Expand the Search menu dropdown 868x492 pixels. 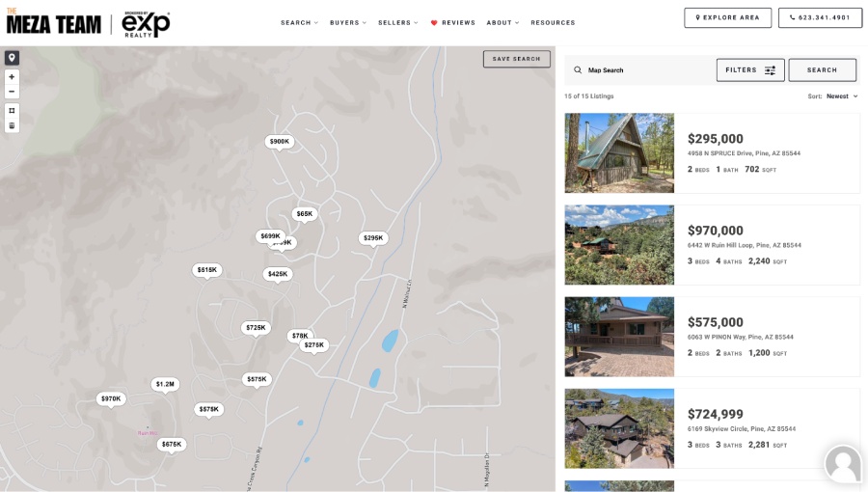point(299,22)
